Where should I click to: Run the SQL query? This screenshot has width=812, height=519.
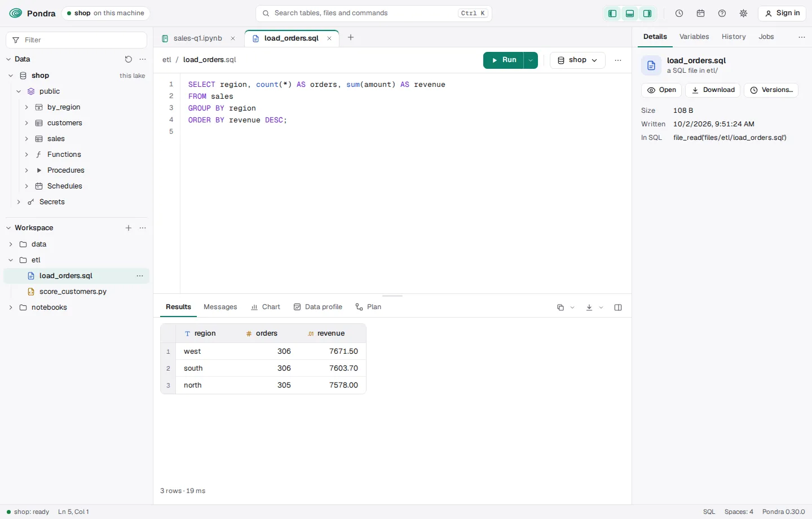tap(504, 60)
